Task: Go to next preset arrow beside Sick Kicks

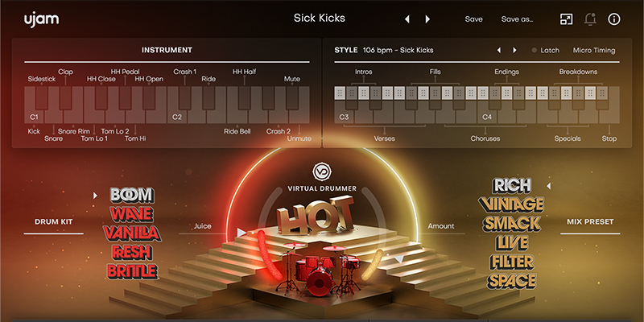Action: pos(427,19)
